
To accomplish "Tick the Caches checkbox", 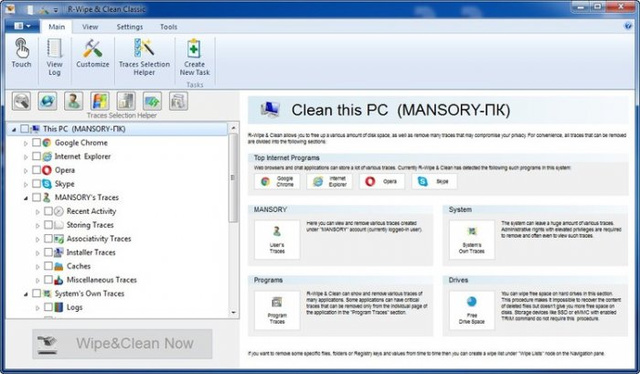I will click(48, 266).
